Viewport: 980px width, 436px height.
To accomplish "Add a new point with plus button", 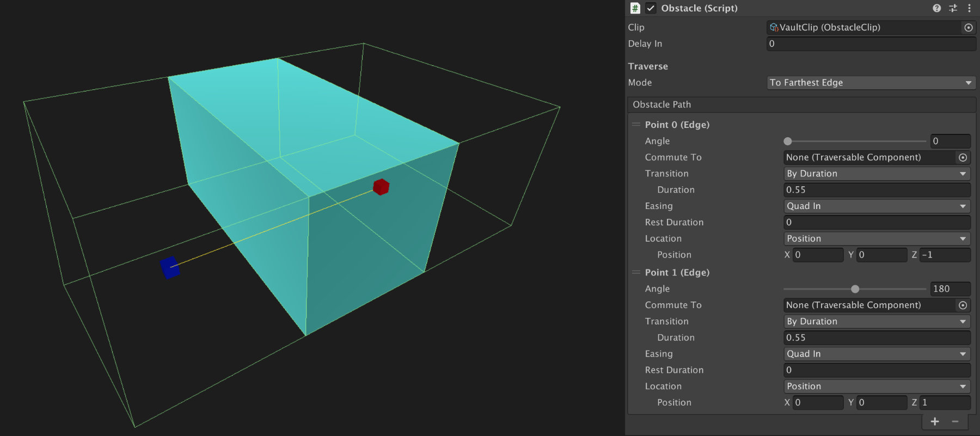I will point(935,422).
